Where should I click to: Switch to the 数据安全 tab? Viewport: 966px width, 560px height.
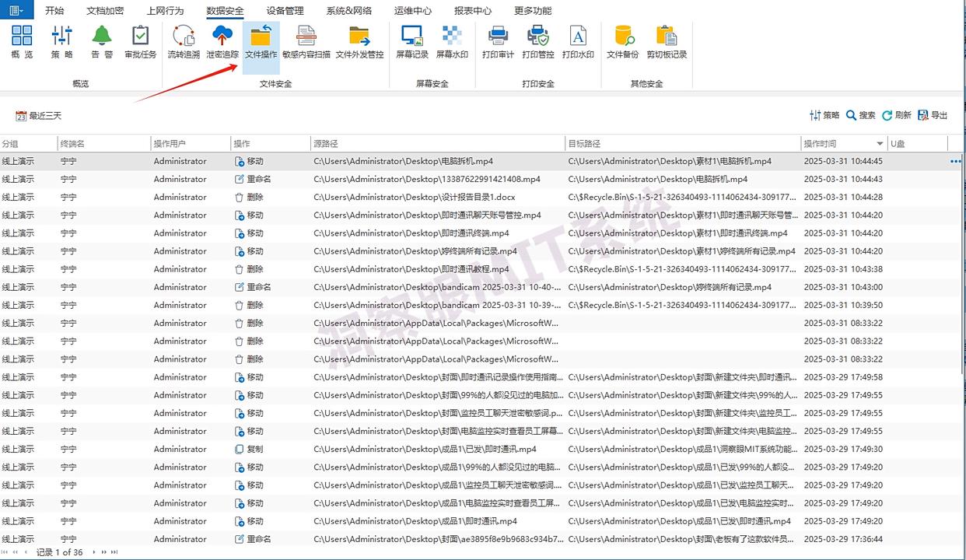[225, 11]
